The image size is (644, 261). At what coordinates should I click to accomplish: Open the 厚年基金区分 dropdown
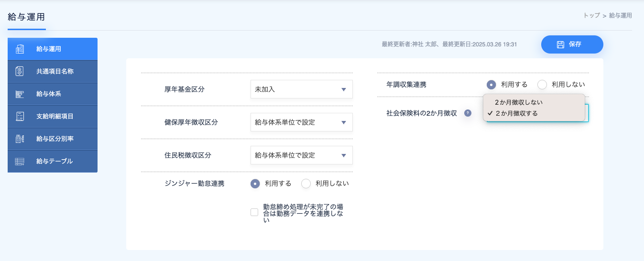[x=302, y=89]
